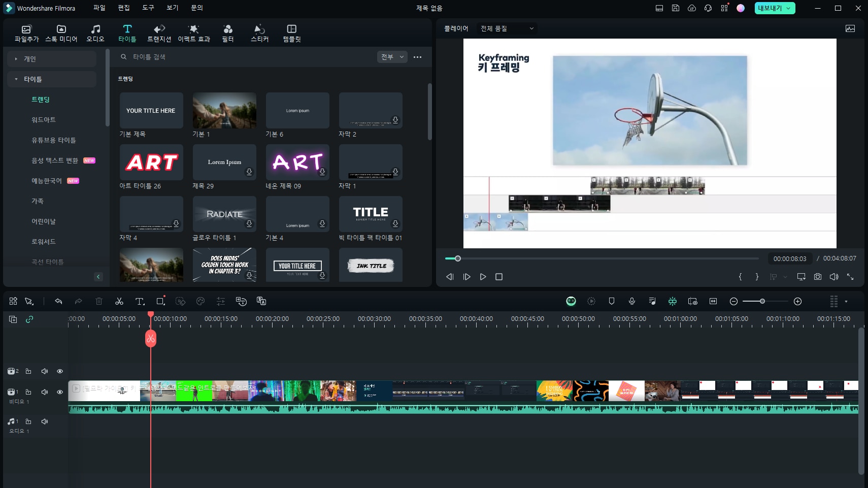Click the player volume speaker icon
Image resolution: width=868 pixels, height=488 pixels.
[834, 277]
